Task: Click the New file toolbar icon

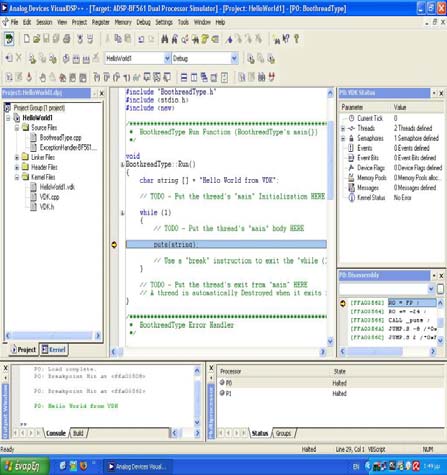Action: pos(26,39)
